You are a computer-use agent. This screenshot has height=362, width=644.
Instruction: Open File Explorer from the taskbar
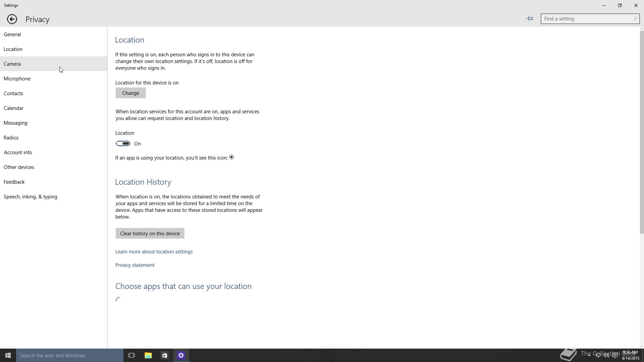tap(148, 355)
